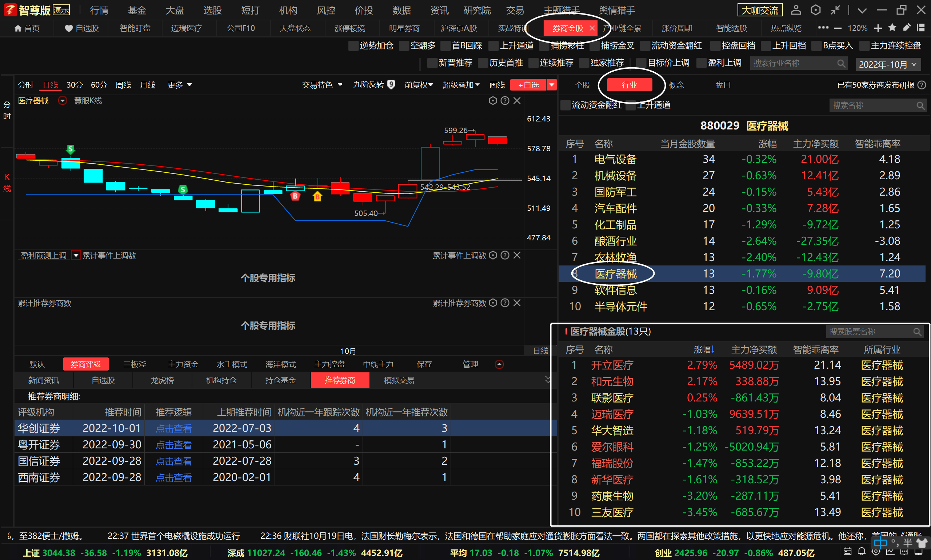Click the +自选 button
The width and height of the screenshot is (931, 560).
(x=528, y=85)
